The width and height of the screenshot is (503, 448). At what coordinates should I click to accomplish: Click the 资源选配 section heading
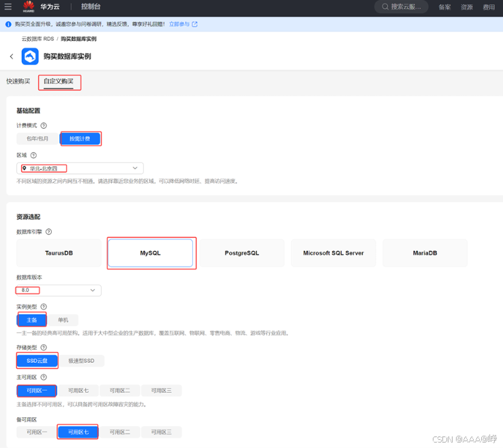[28, 217]
